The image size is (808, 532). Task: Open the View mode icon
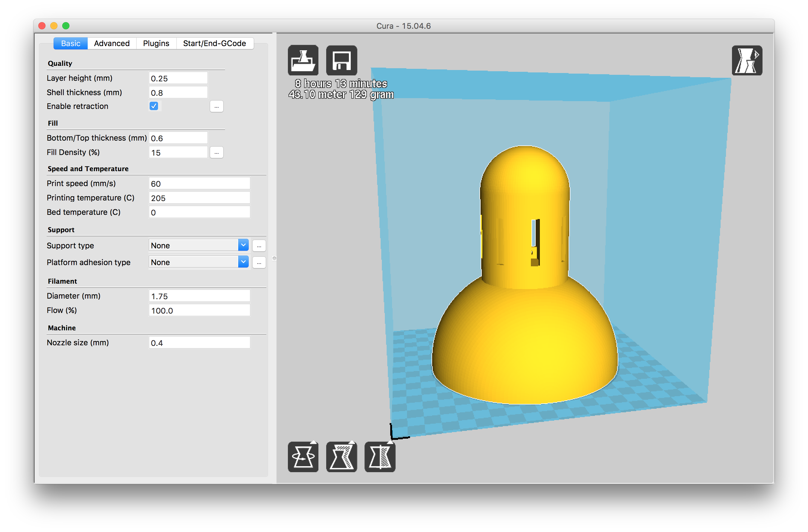pyautogui.click(x=747, y=60)
